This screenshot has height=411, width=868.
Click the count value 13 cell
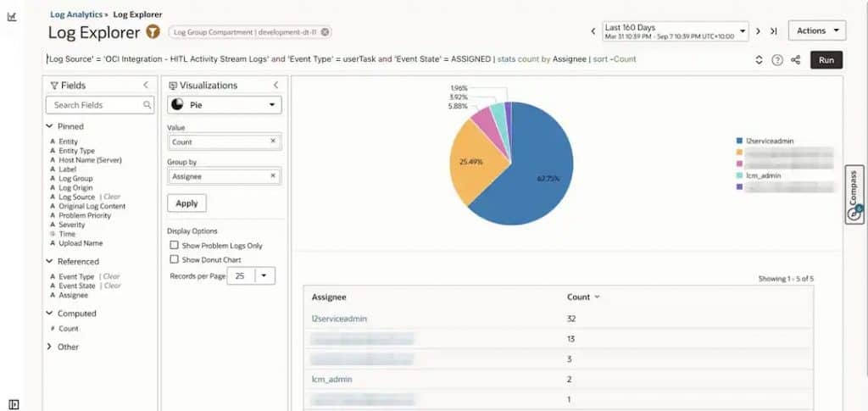(570, 339)
